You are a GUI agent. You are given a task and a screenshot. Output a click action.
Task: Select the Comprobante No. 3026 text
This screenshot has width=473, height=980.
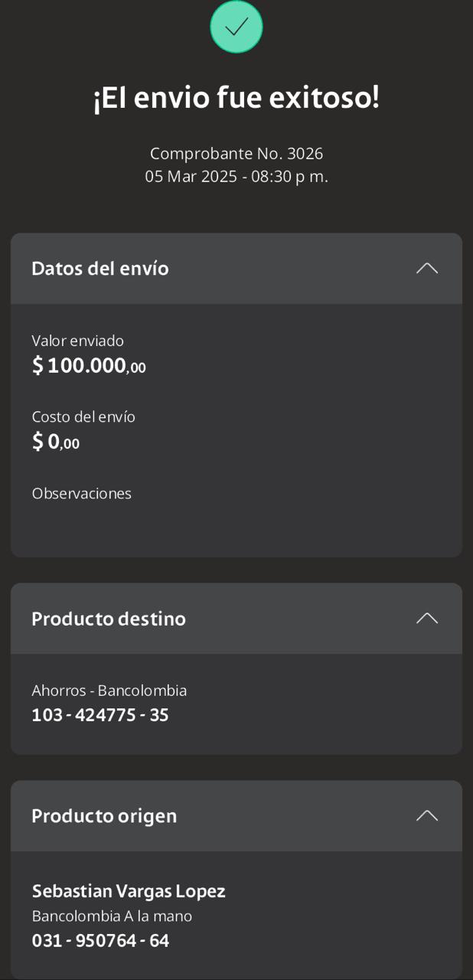coord(236,153)
